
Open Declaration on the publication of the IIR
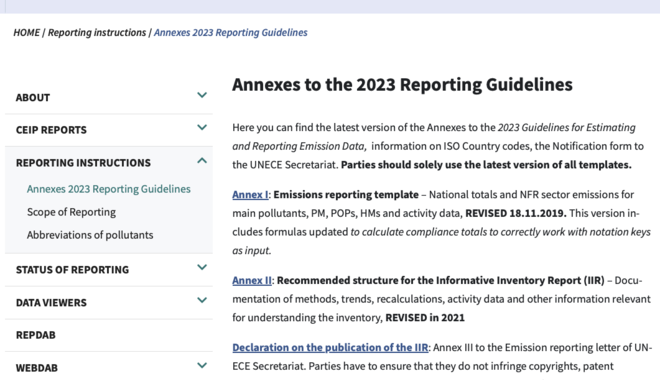[330, 348]
